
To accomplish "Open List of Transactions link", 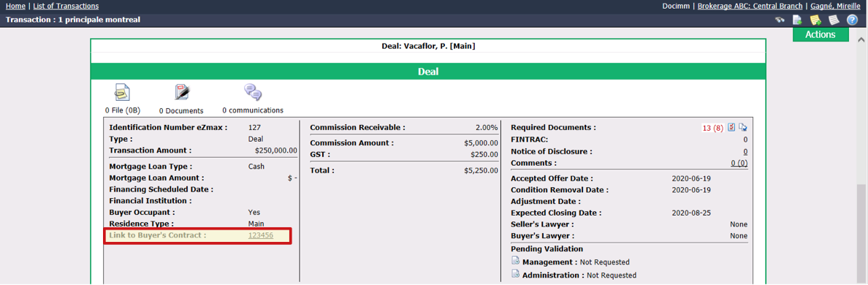I will (66, 6).
